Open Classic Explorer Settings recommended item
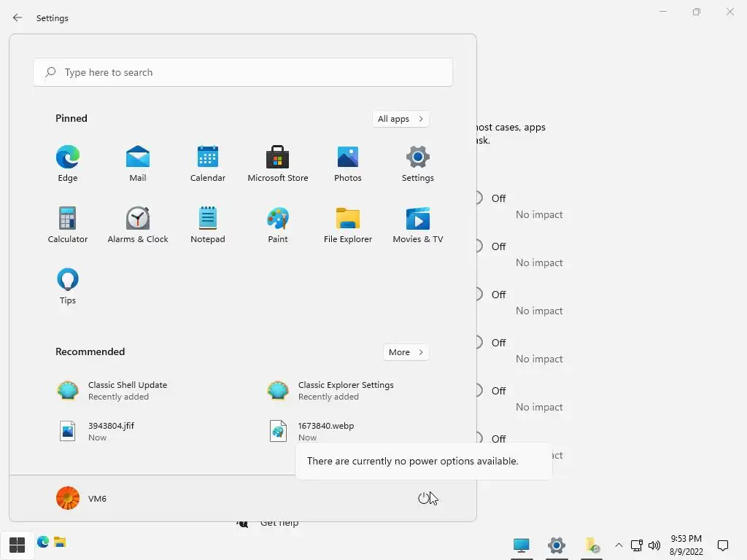This screenshot has height=560, width=747. point(330,391)
